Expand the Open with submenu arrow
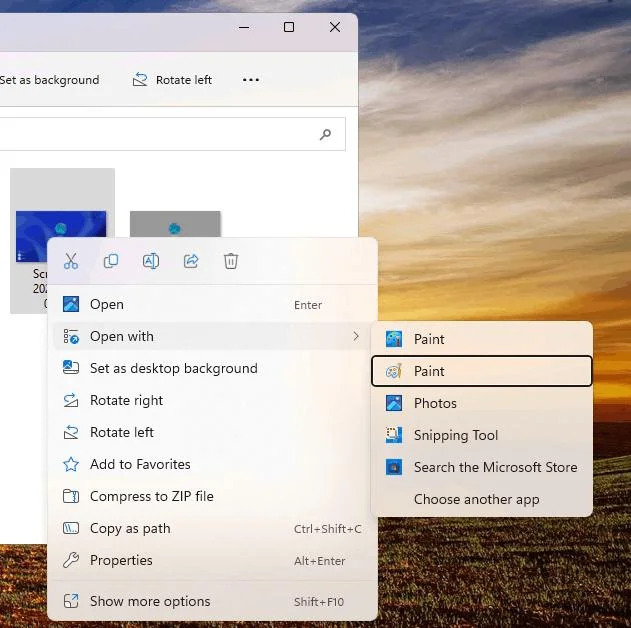 (x=355, y=337)
